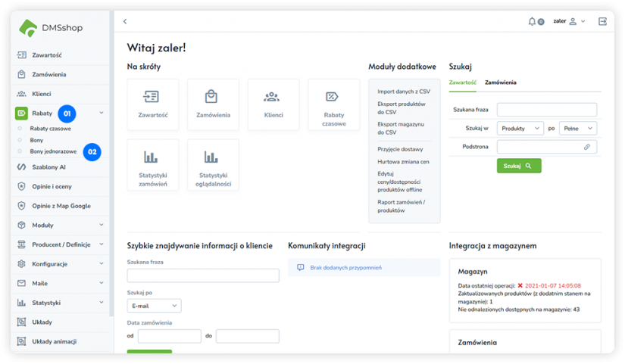
Task: Click the Szukana fraza customer input field
Action: 203,275
